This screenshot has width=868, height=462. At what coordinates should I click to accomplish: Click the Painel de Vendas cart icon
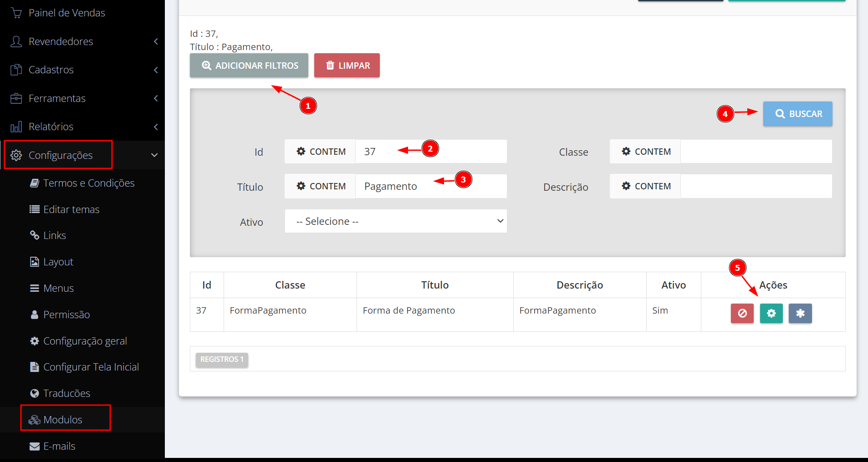pyautogui.click(x=16, y=13)
